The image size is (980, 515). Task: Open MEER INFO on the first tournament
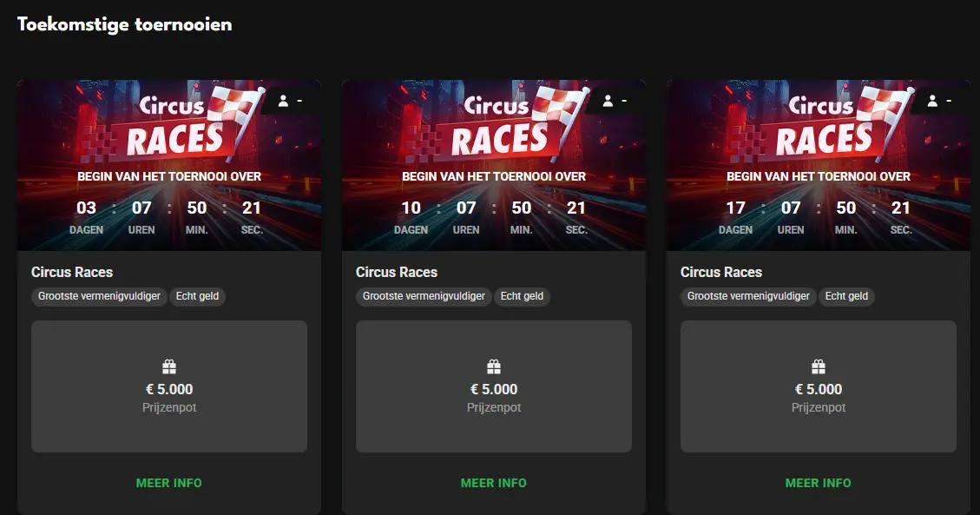[x=169, y=483]
